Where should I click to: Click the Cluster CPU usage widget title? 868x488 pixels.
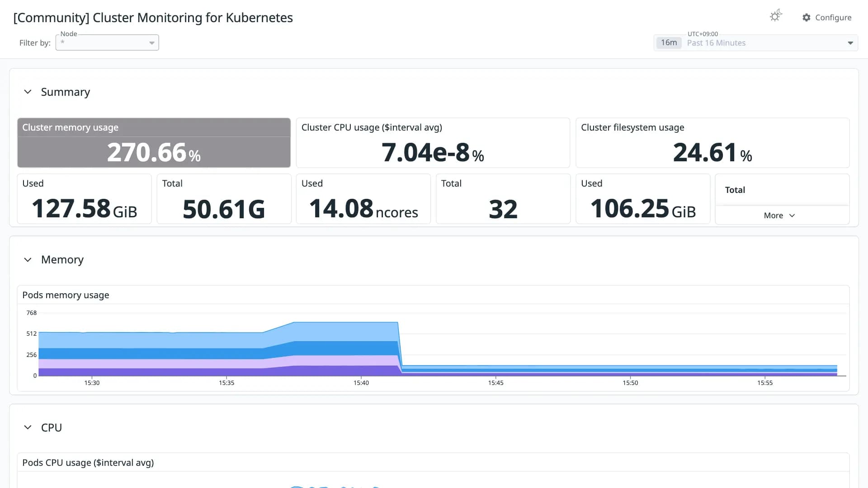[x=372, y=127]
